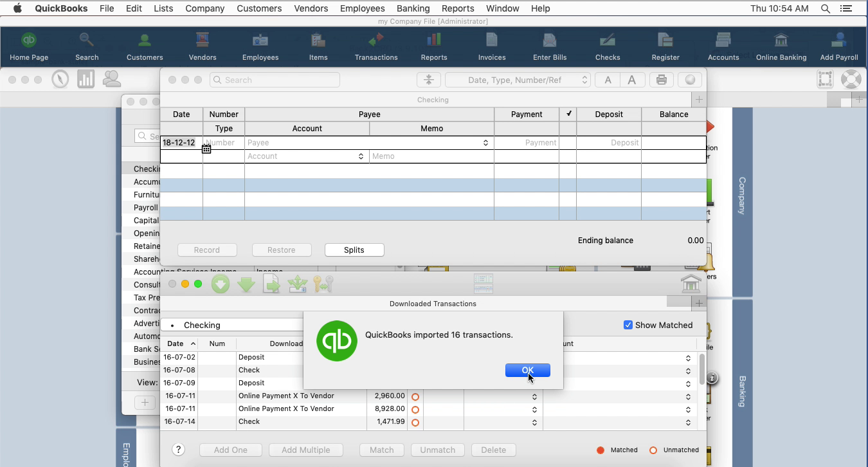Click the Add One button
Image resolution: width=868 pixels, height=467 pixels.
pyautogui.click(x=231, y=450)
